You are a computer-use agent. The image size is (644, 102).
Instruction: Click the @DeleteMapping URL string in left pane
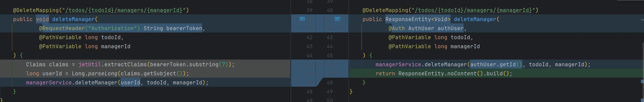124,10
